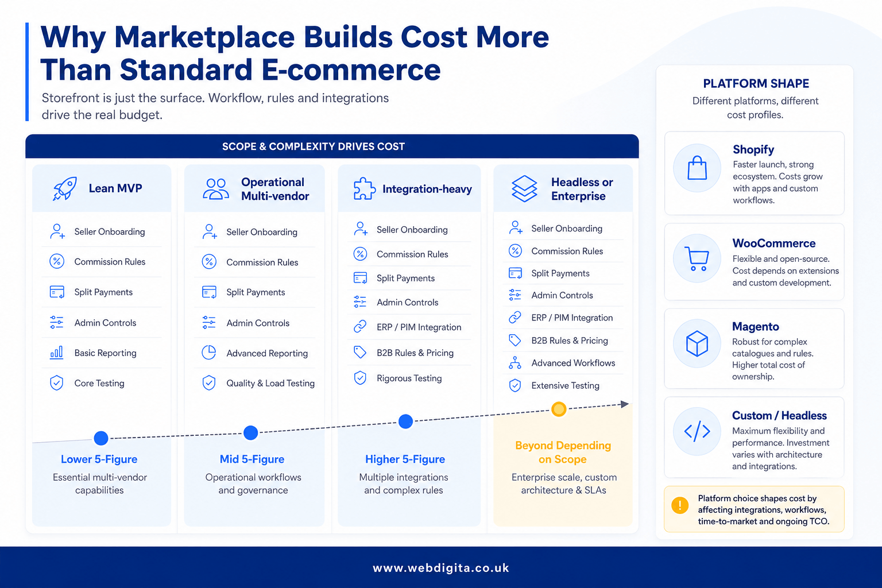Click B2B Rules & Pricing tag icon in Integration-heavy
The width and height of the screenshot is (882, 588).
point(360,352)
